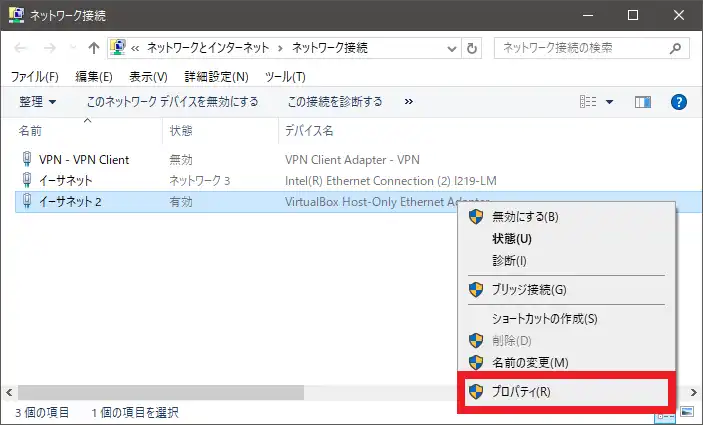The width and height of the screenshot is (703, 425).
Task: Choose ショートカットの作成(S) in the context menu
Action: coord(545,319)
